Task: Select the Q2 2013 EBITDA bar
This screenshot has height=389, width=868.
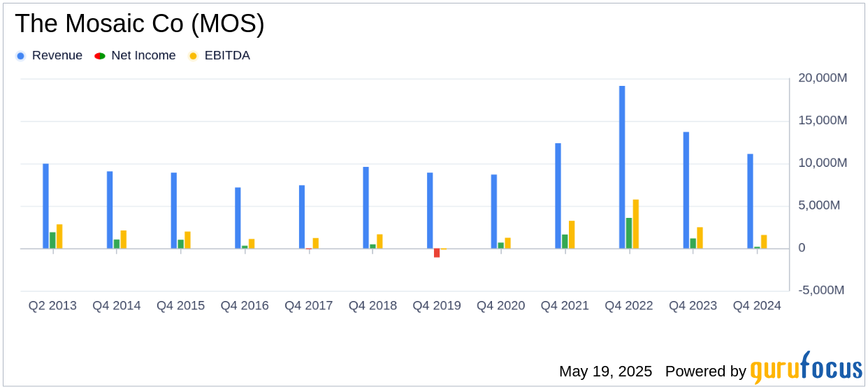Action: click(59, 236)
